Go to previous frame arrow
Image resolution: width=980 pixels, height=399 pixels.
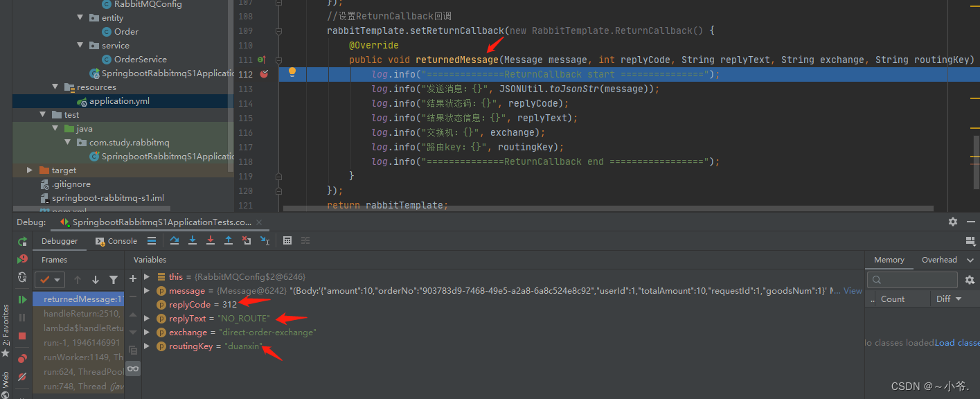pyautogui.click(x=78, y=280)
